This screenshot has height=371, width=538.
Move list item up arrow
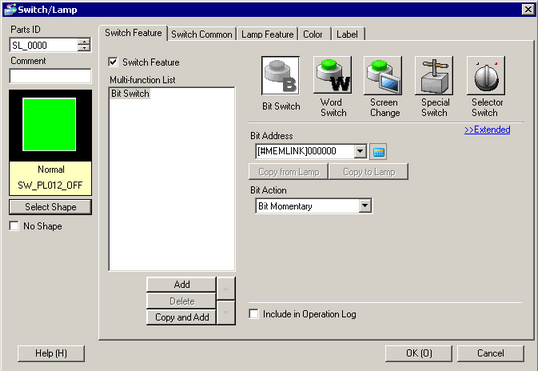(x=226, y=288)
